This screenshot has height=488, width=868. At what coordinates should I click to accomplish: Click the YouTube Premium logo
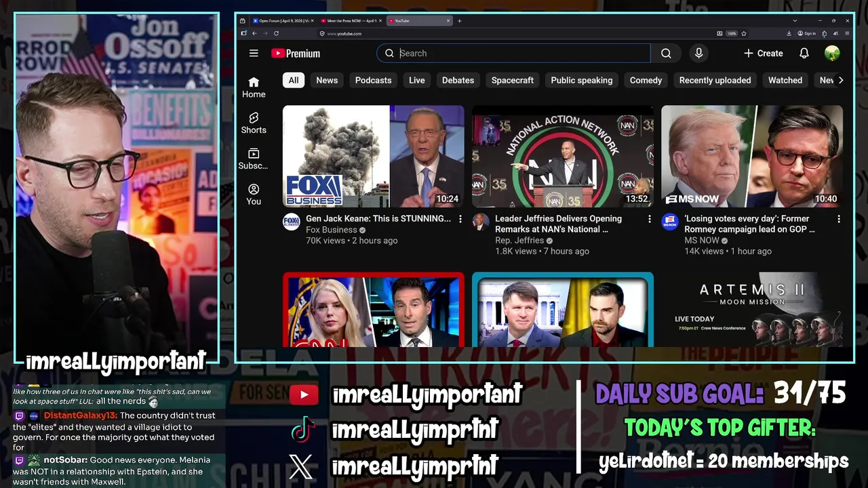pyautogui.click(x=296, y=53)
